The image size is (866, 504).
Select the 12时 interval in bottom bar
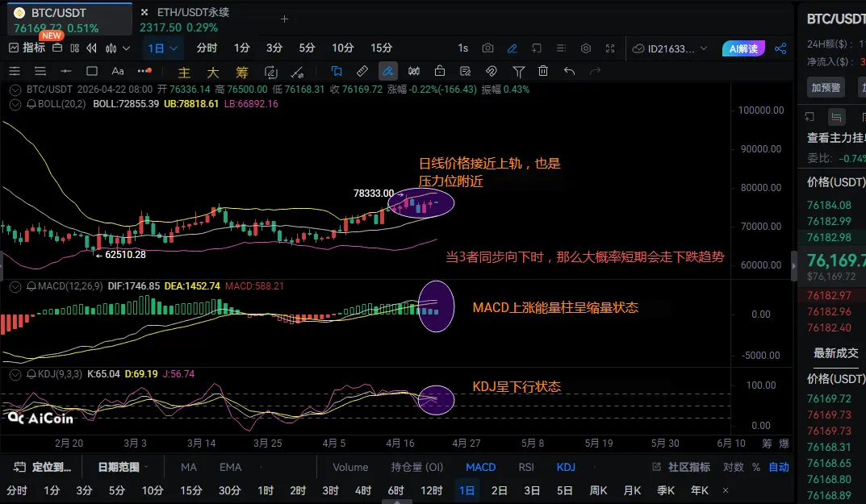[431, 490]
